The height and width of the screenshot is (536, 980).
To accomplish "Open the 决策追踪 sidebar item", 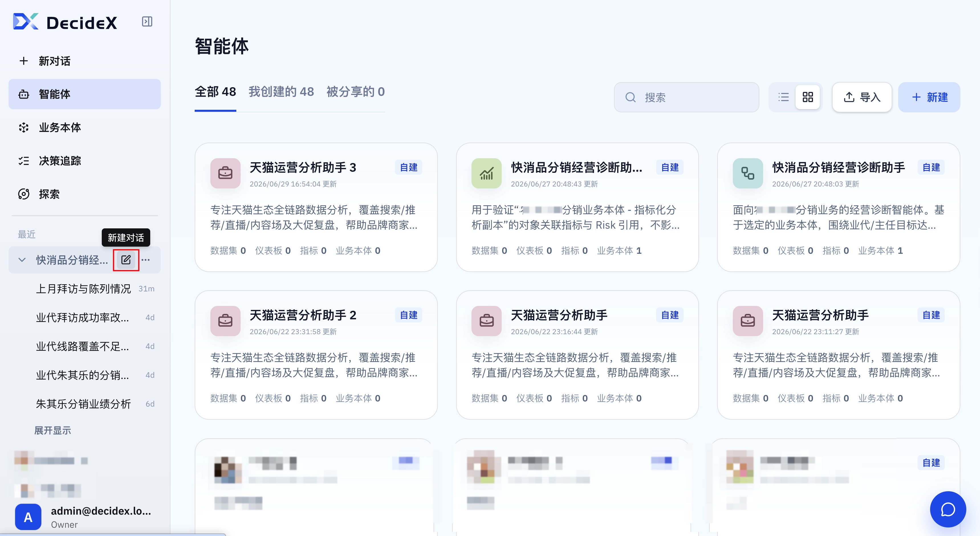I will coord(84,161).
